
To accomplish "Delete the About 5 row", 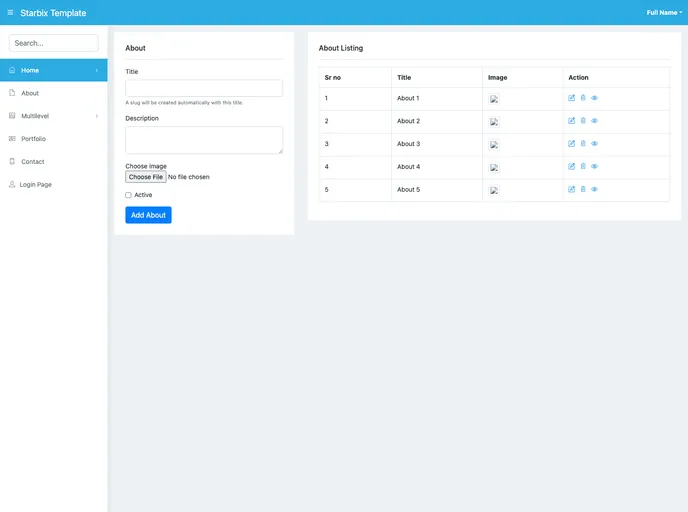I will pyautogui.click(x=583, y=189).
